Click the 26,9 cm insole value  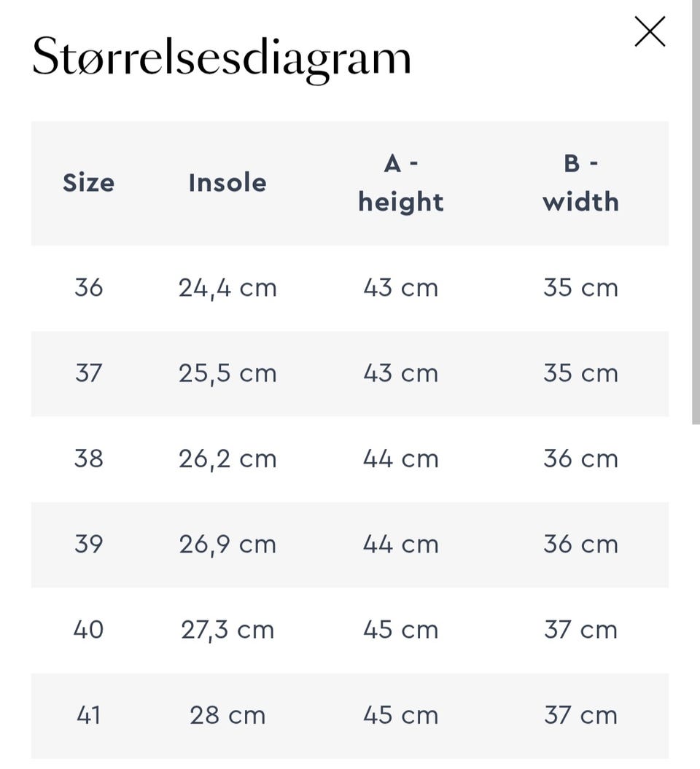[227, 544]
